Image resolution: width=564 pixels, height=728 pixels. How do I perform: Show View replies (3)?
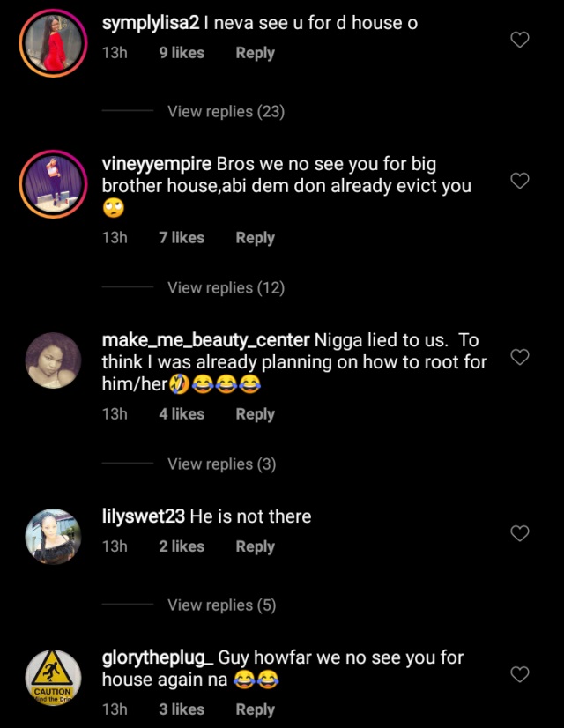pos(222,464)
